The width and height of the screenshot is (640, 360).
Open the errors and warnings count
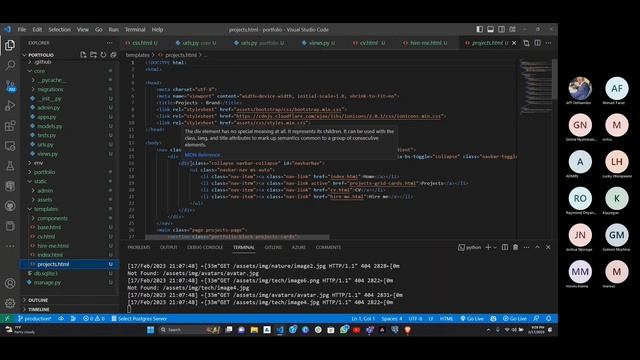pos(94,318)
